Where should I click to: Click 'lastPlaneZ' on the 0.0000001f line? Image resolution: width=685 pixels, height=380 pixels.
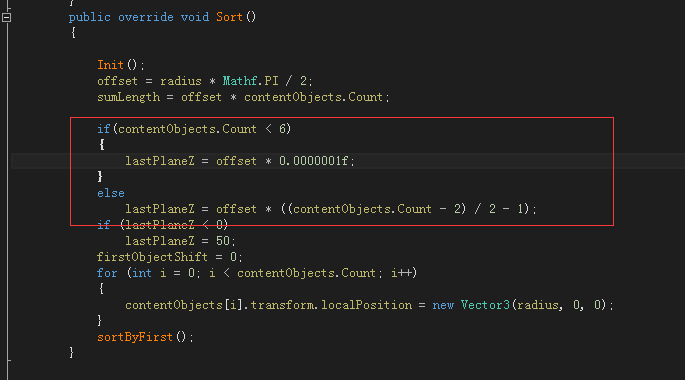(160, 161)
